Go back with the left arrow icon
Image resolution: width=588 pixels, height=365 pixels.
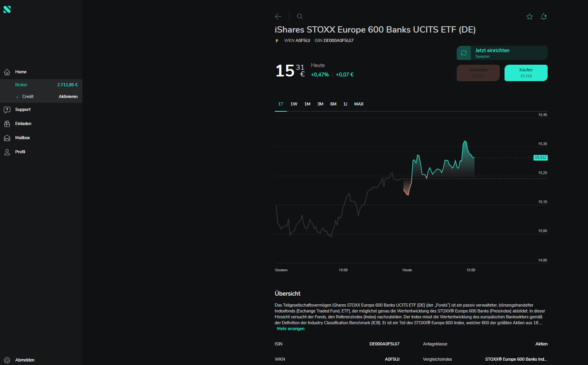pyautogui.click(x=278, y=16)
